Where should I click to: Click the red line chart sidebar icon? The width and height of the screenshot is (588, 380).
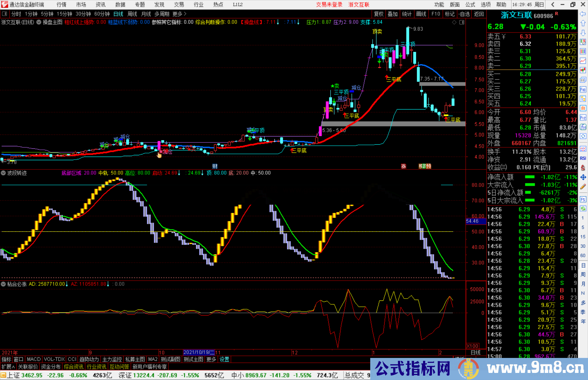(x=583, y=60)
